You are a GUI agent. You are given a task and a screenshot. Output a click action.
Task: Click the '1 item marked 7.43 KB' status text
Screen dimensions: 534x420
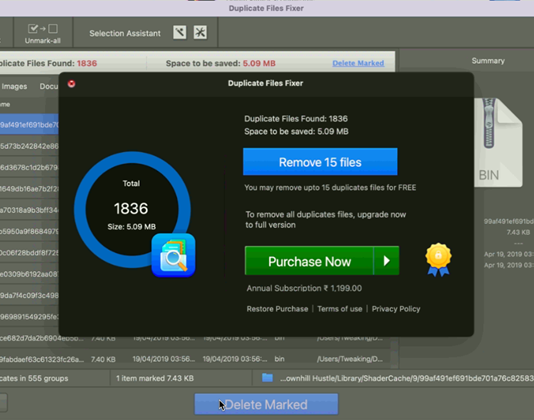155,378
